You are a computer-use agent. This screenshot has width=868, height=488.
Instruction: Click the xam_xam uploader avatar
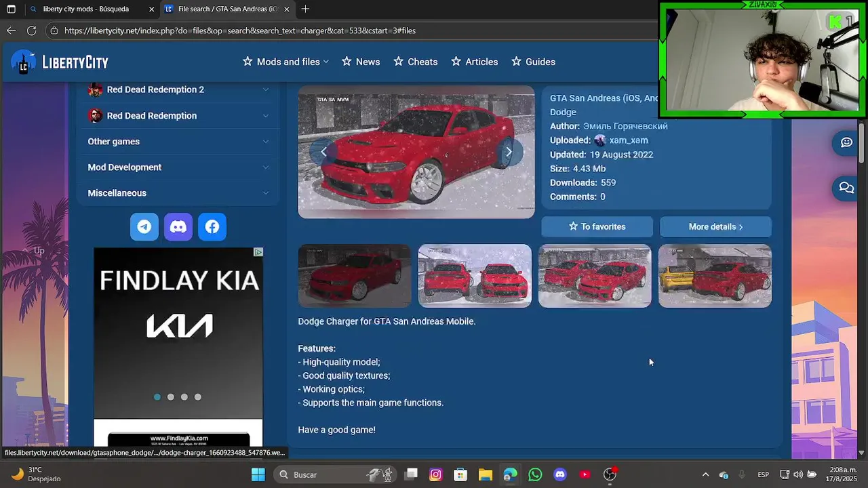[x=600, y=140]
